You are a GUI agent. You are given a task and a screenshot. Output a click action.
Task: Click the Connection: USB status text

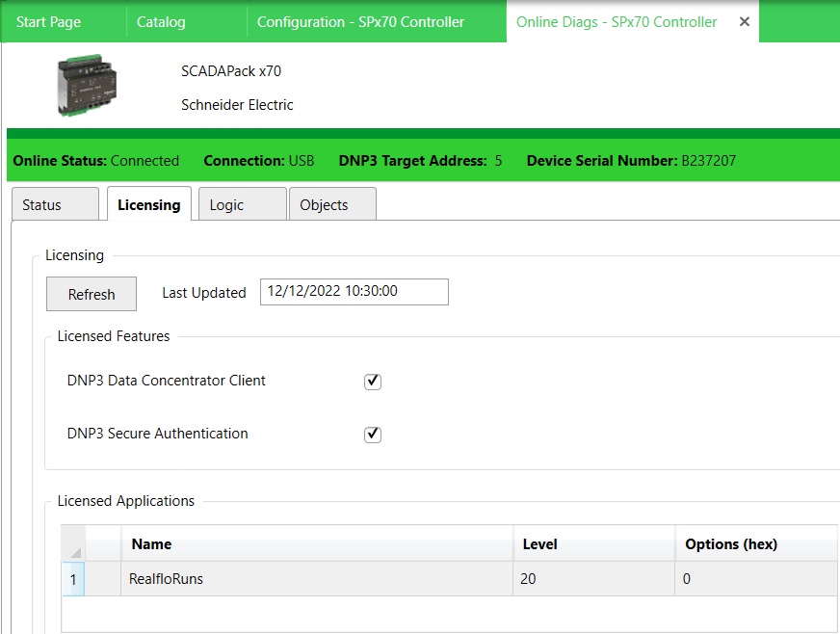pos(259,161)
